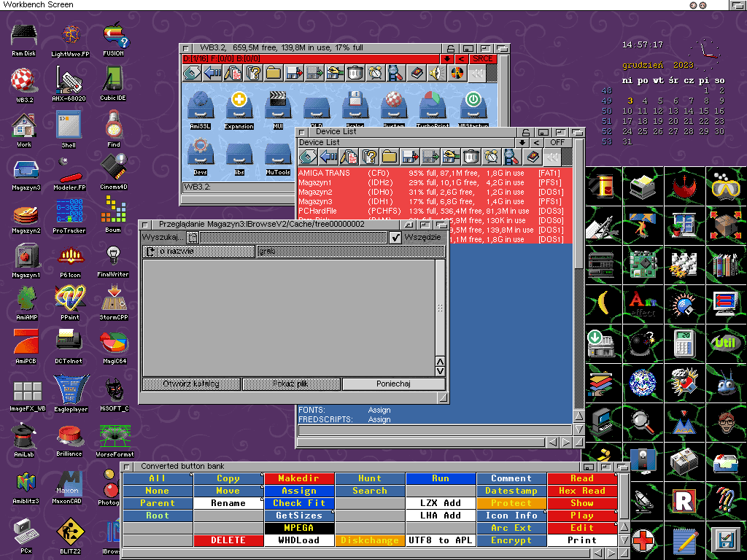Select the FREDSCRIPTS: assign row

(x=435, y=419)
